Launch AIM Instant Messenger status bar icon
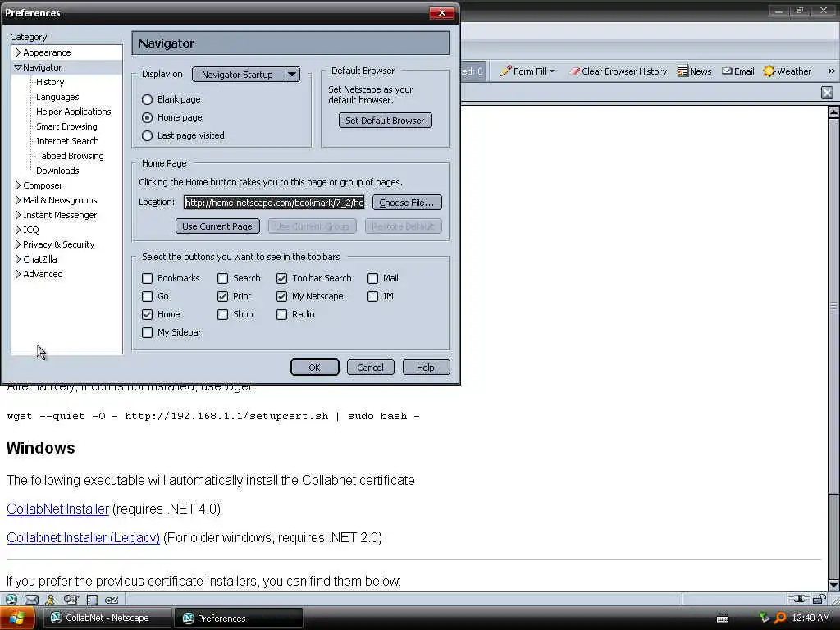This screenshot has height=630, width=840. [x=50, y=600]
